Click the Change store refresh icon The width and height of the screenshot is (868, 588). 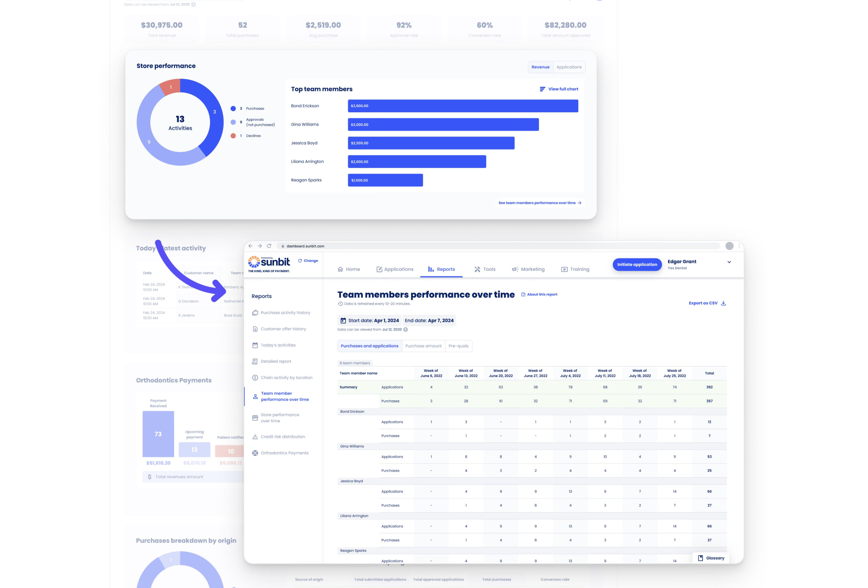tap(300, 261)
